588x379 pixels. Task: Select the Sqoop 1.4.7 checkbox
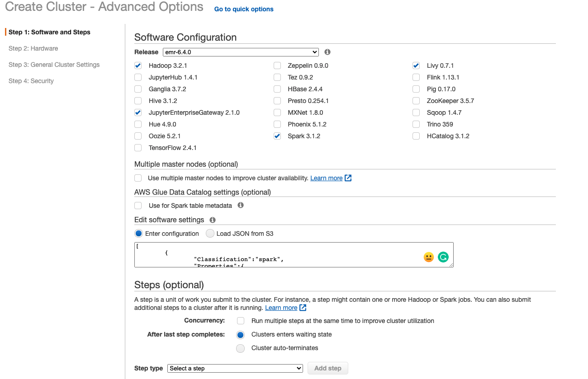416,112
